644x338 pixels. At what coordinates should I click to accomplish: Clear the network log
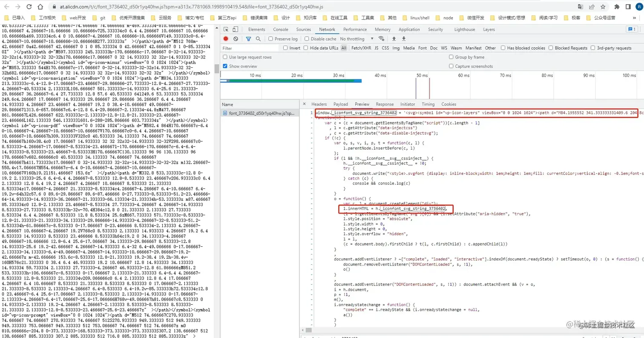point(236,39)
